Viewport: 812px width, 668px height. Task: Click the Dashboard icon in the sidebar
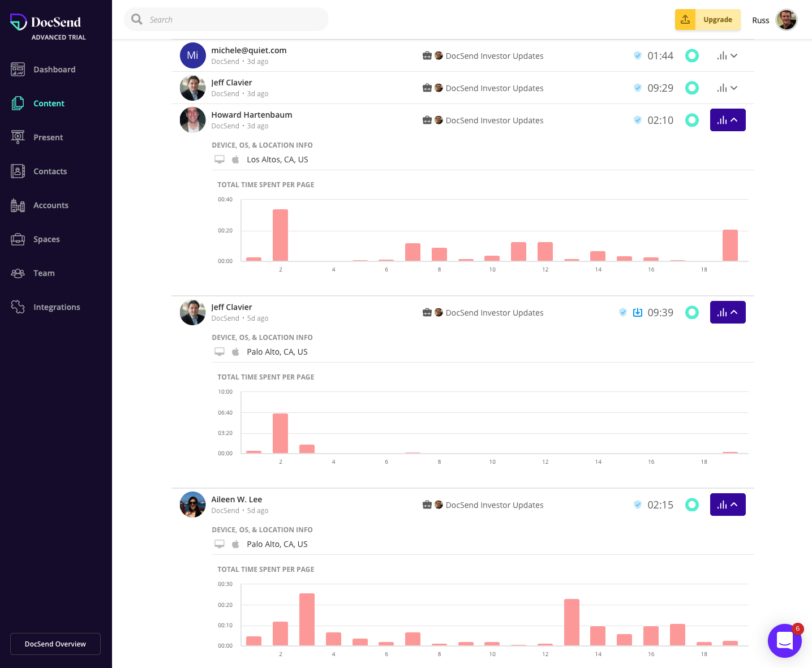18,70
